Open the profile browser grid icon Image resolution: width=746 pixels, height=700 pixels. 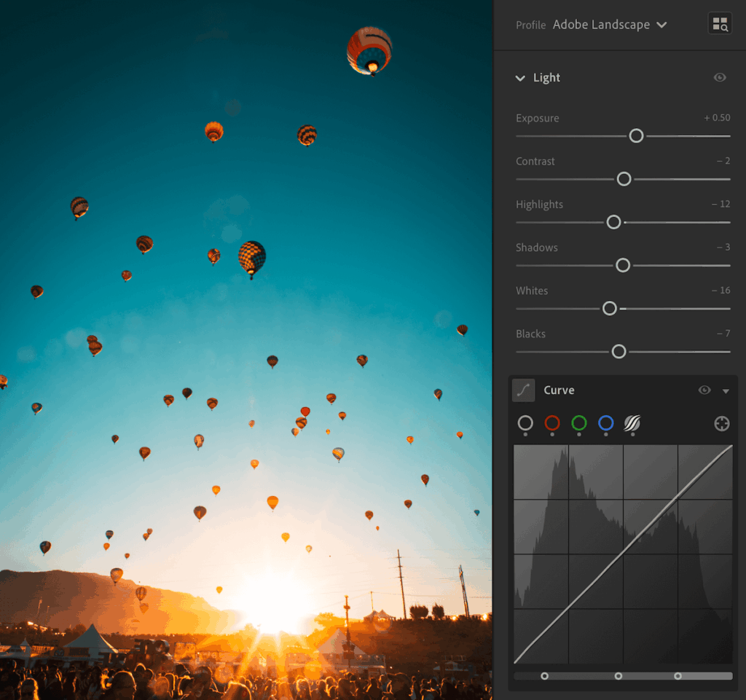[x=719, y=23]
